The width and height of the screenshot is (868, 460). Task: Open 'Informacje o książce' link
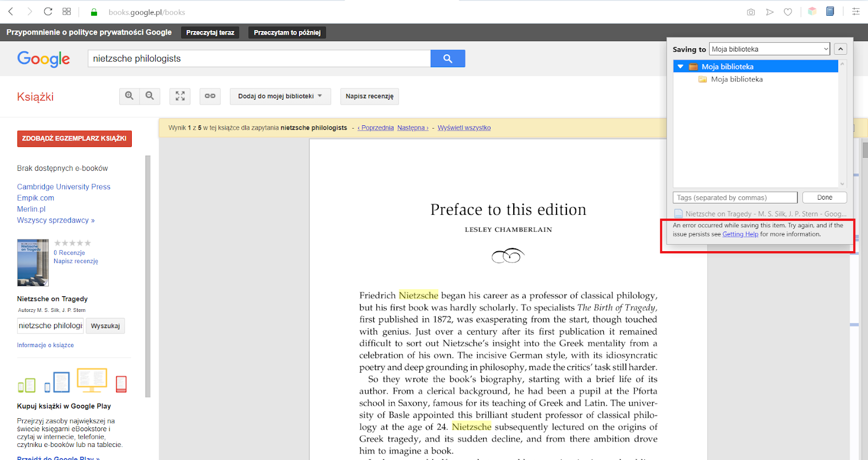click(45, 345)
